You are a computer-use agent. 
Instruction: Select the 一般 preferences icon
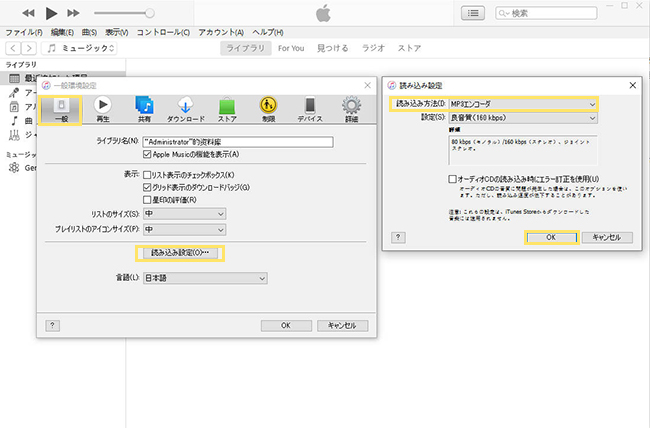pyautogui.click(x=61, y=110)
